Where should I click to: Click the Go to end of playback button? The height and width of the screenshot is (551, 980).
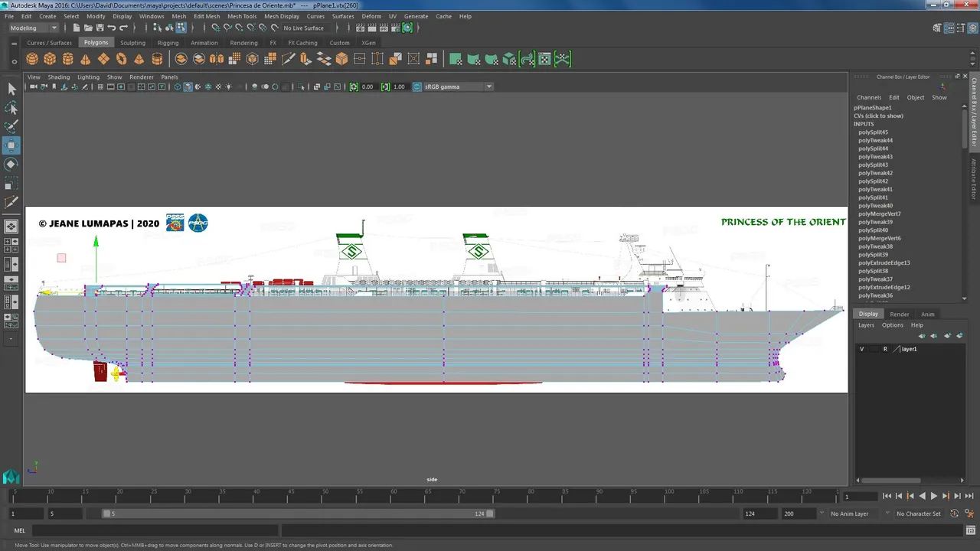click(x=969, y=496)
